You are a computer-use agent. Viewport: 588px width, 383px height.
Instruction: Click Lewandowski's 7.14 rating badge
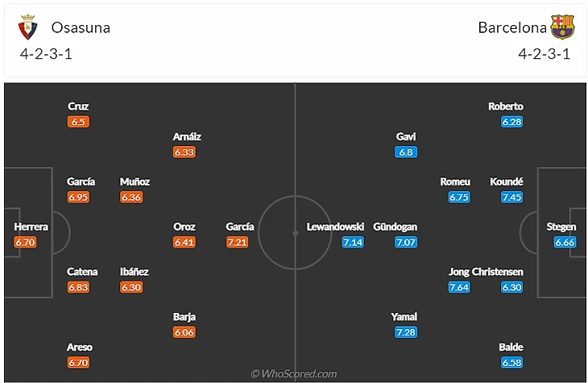pos(354,242)
